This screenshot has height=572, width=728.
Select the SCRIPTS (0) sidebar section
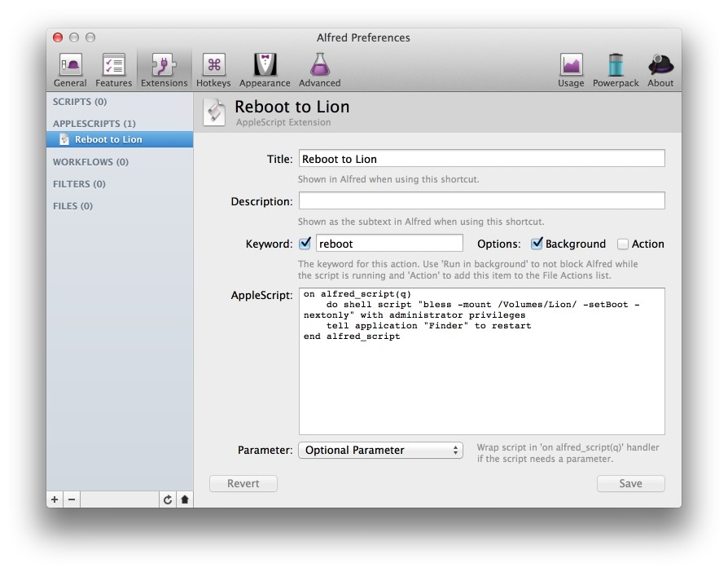[x=80, y=102]
